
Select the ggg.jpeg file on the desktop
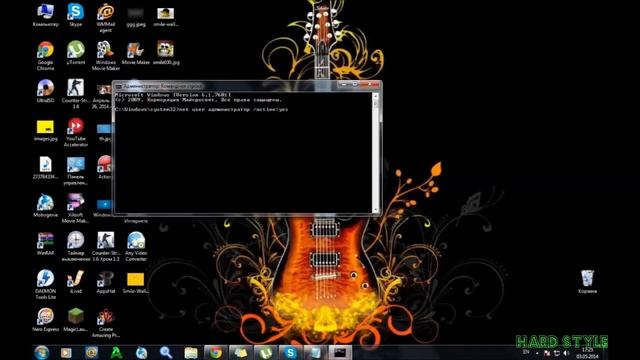[x=136, y=16]
